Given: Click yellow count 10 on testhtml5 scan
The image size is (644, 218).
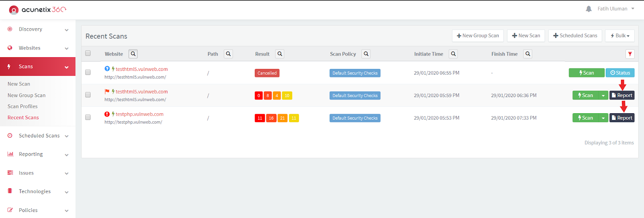Looking at the screenshot, I should (x=287, y=96).
